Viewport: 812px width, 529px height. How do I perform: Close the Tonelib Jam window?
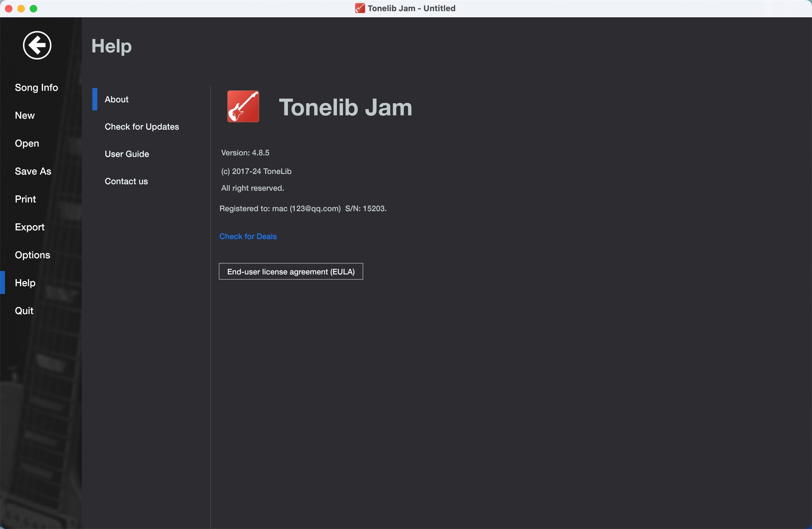[x=8, y=8]
